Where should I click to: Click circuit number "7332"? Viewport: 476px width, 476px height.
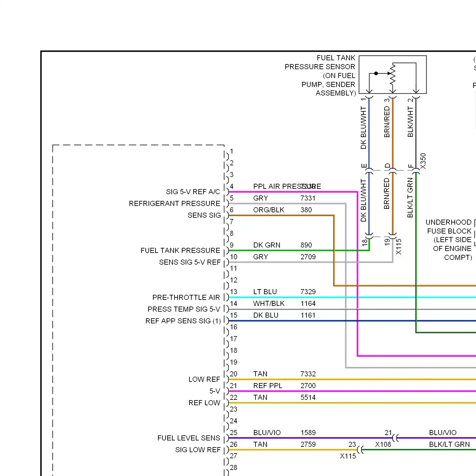308,374
